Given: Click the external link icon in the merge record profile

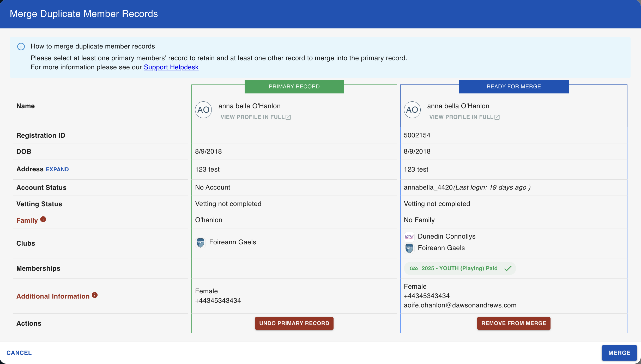Looking at the screenshot, I should (497, 117).
